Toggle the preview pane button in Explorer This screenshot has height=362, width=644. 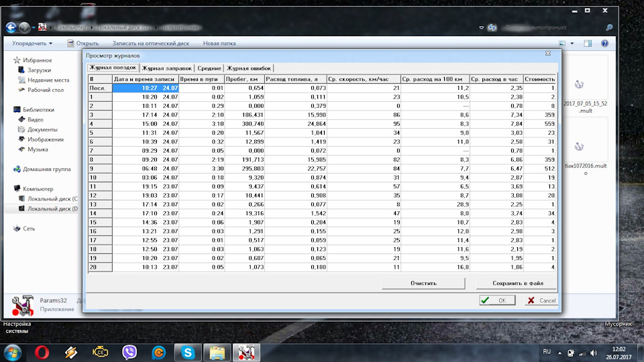588,44
